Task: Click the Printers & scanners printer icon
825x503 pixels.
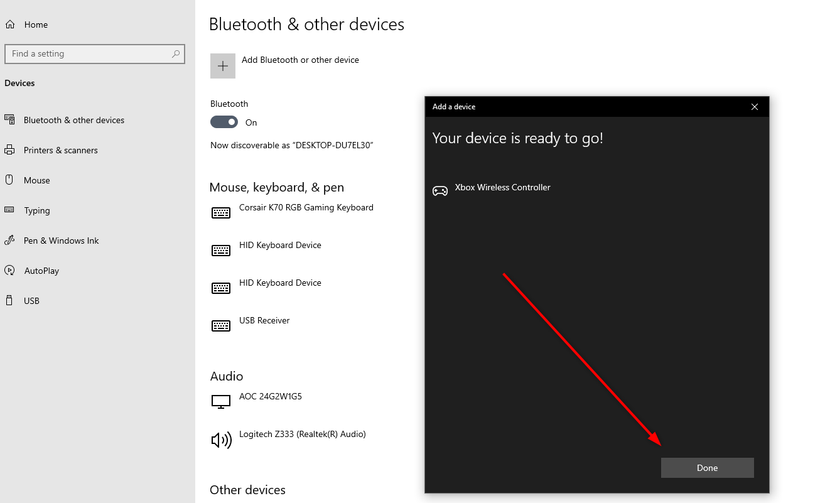Action: point(9,150)
